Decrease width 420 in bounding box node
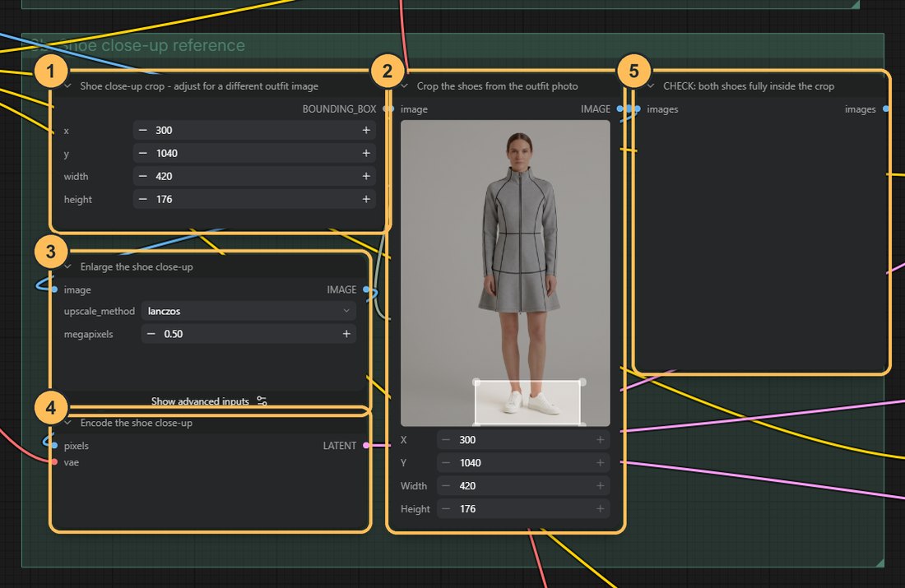The image size is (905, 588). [142, 177]
